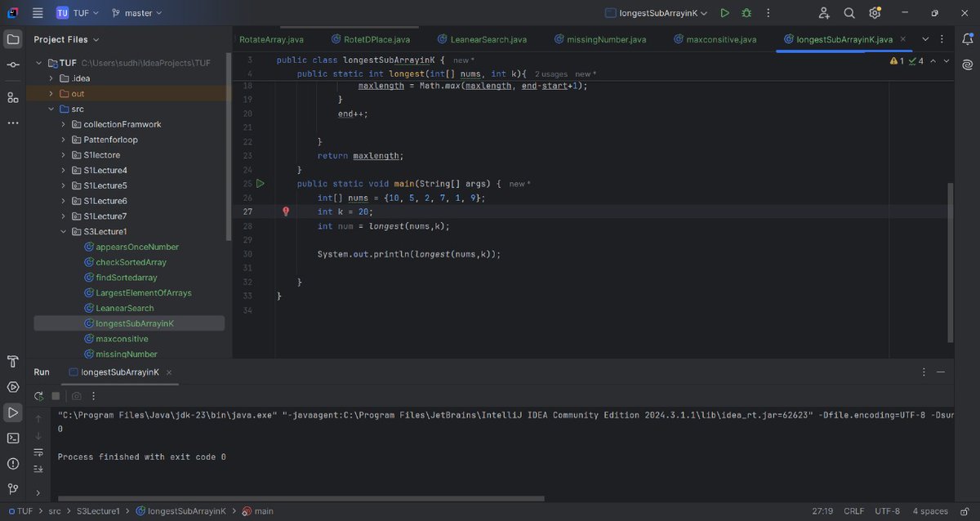This screenshot has width=980, height=521.
Task: Close the longestSubArrayinK.java editor tab
Action: [x=902, y=39]
